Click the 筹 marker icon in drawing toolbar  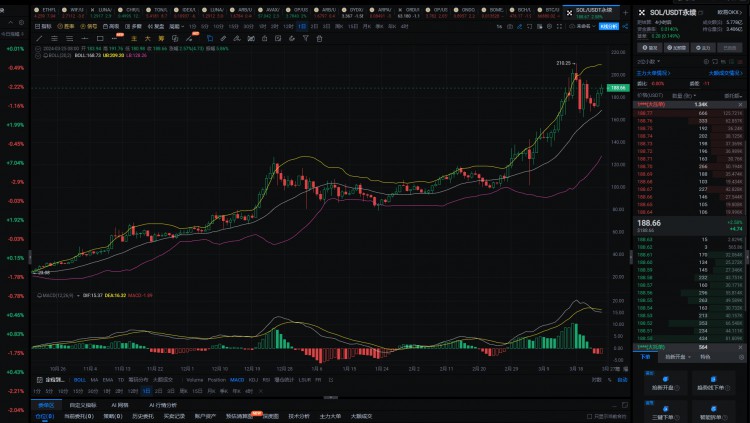tap(161, 38)
